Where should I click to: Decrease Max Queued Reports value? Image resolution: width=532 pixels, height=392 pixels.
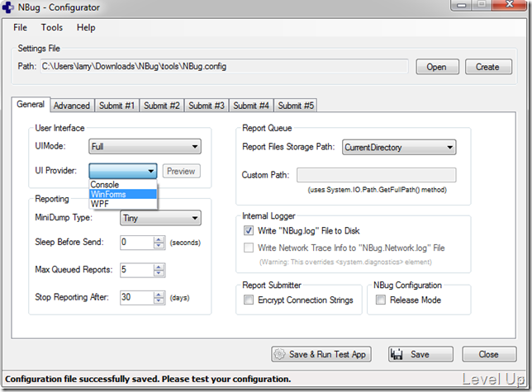(159, 273)
